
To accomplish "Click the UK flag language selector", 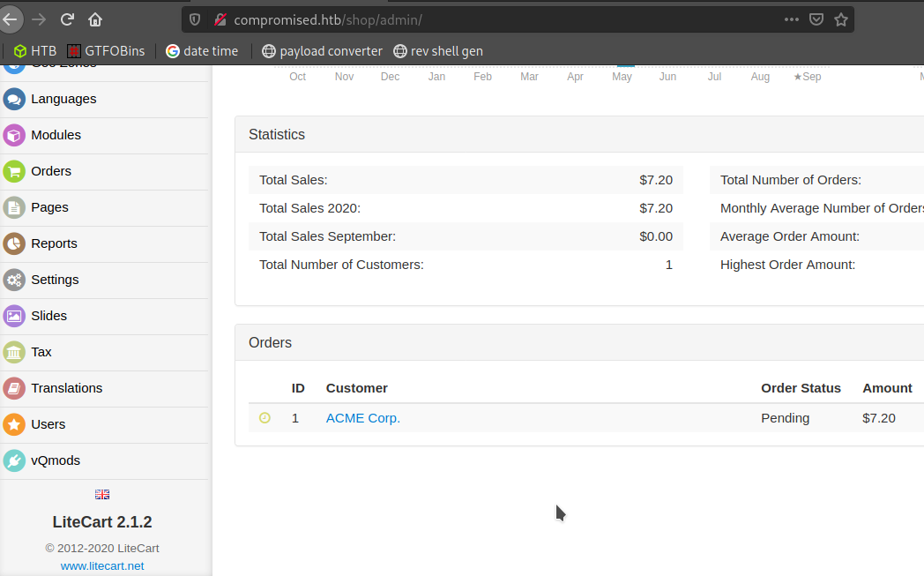I will (x=102, y=495).
